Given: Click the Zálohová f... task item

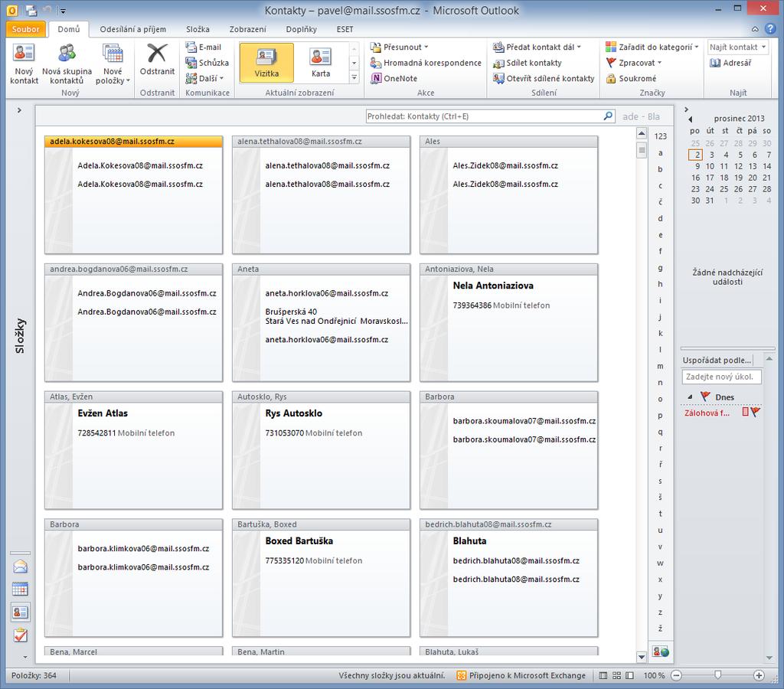Looking at the screenshot, I should coord(707,413).
